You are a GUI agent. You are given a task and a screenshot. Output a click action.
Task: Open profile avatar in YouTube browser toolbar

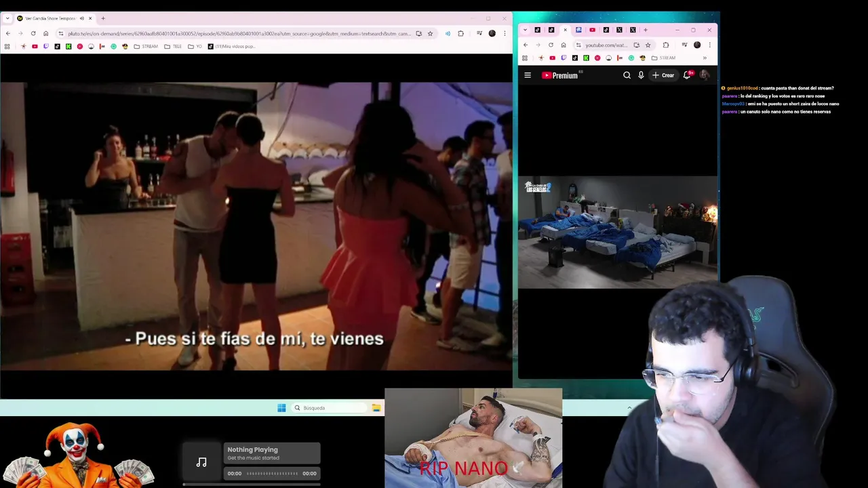tap(697, 45)
